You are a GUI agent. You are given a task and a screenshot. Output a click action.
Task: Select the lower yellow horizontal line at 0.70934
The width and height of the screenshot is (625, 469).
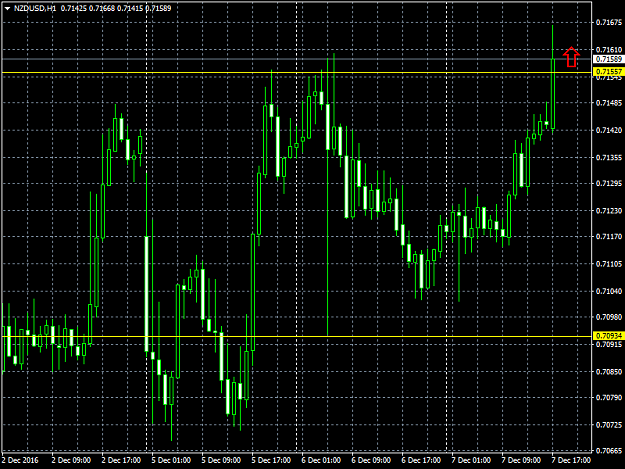click(x=297, y=336)
